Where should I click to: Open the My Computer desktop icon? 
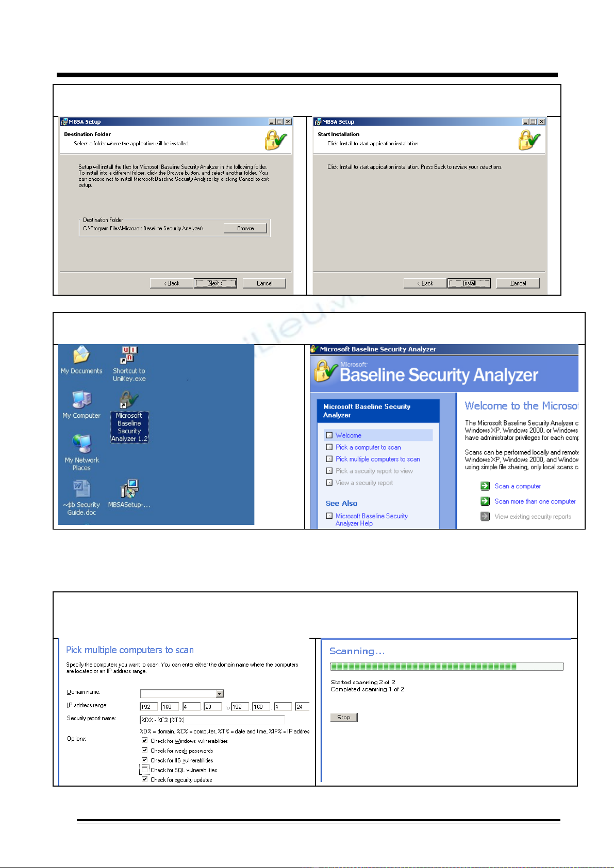(x=81, y=400)
